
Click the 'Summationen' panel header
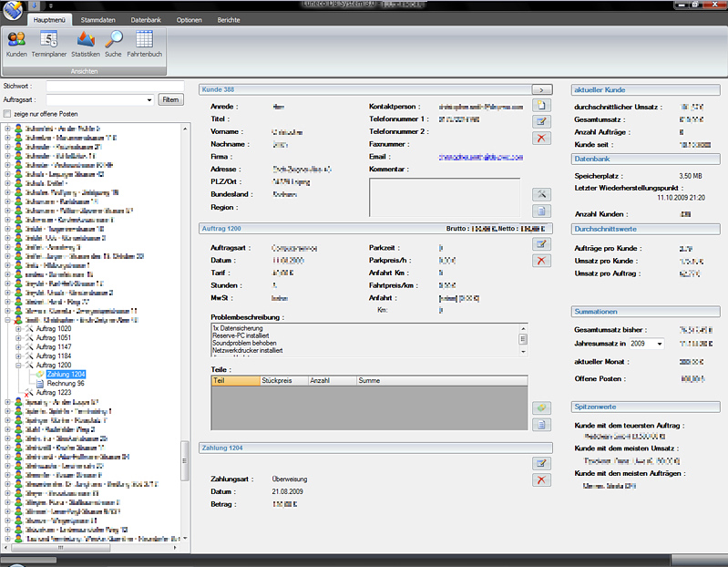(x=645, y=312)
